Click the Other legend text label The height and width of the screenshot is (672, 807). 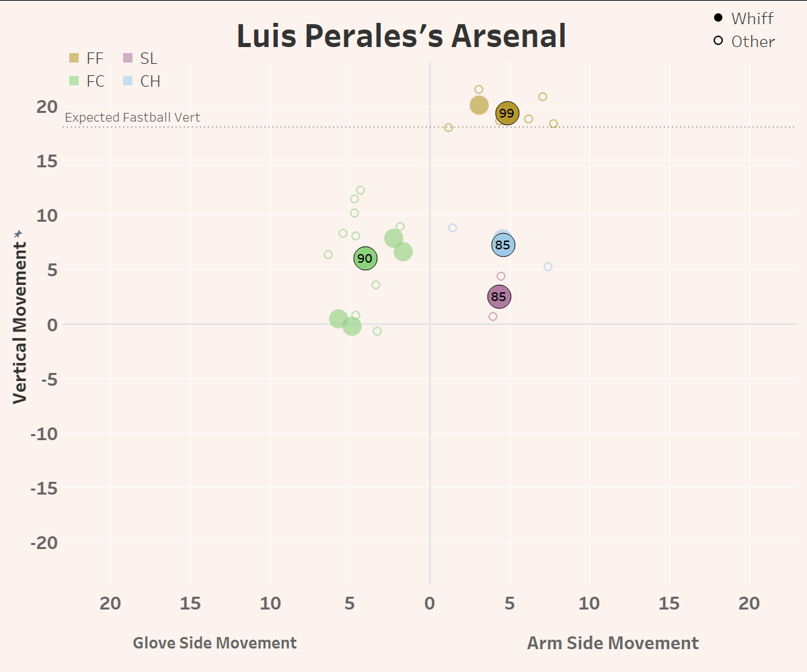pos(753,42)
